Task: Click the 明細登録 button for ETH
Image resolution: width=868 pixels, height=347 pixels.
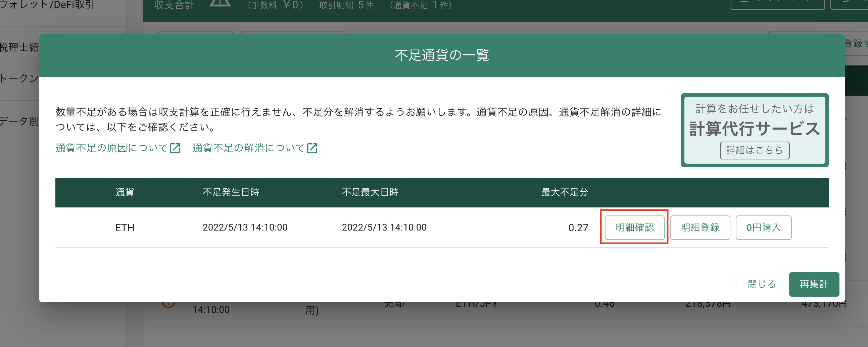Action: click(700, 228)
